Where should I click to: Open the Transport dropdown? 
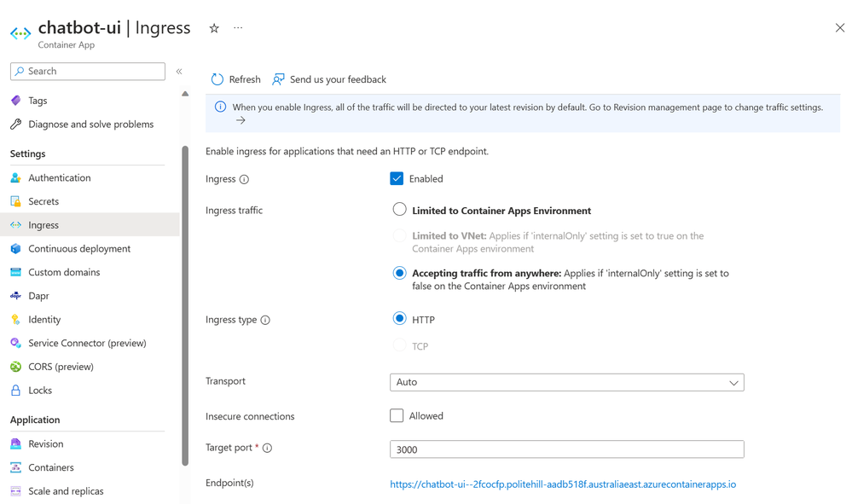[567, 382]
